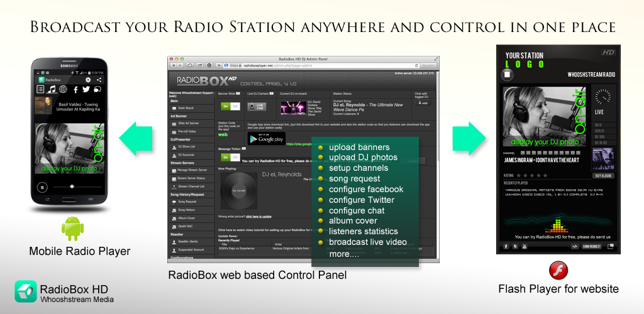644x314 pixels.
Task: Open DJ Accounts page
Action: coord(192,155)
